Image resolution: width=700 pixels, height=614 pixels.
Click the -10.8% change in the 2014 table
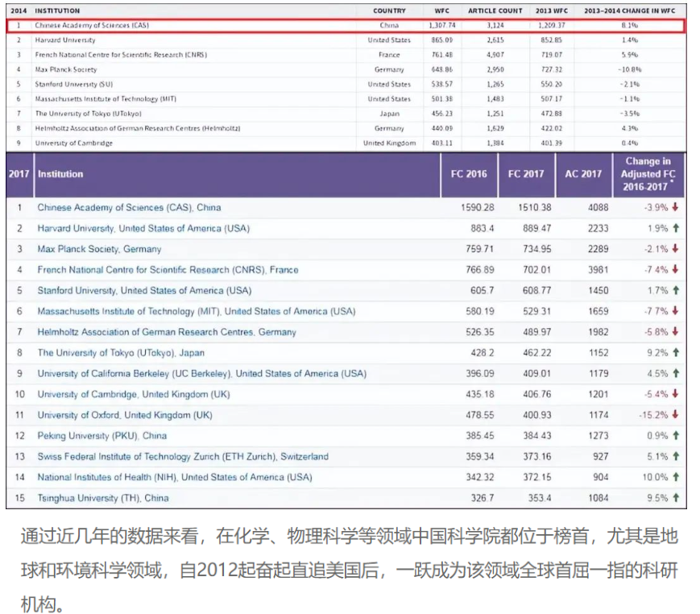point(629,69)
